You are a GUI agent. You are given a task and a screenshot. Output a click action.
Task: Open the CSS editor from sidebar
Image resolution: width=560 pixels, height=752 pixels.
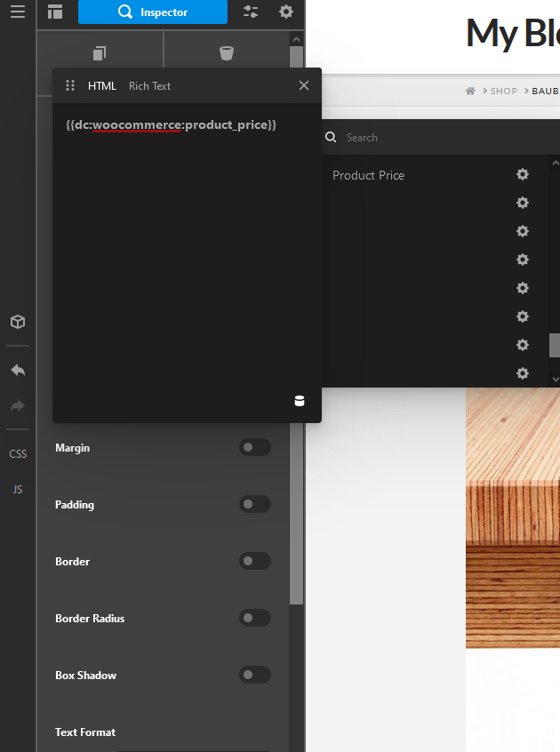[18, 454]
